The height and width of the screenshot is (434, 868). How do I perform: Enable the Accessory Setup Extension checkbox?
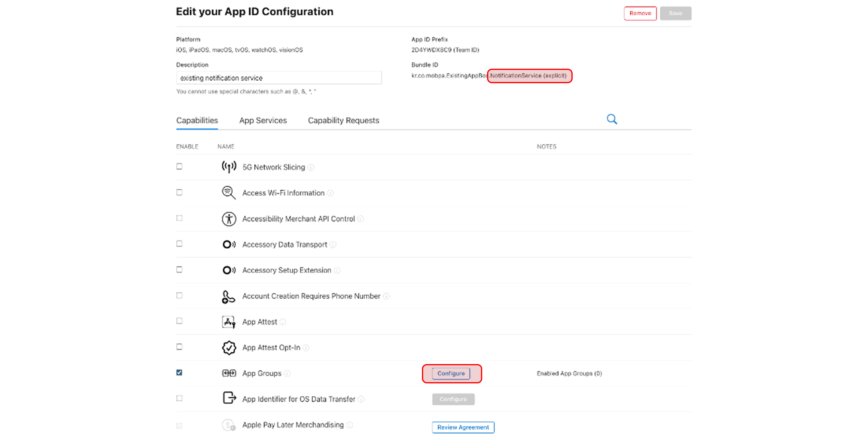pos(179,269)
